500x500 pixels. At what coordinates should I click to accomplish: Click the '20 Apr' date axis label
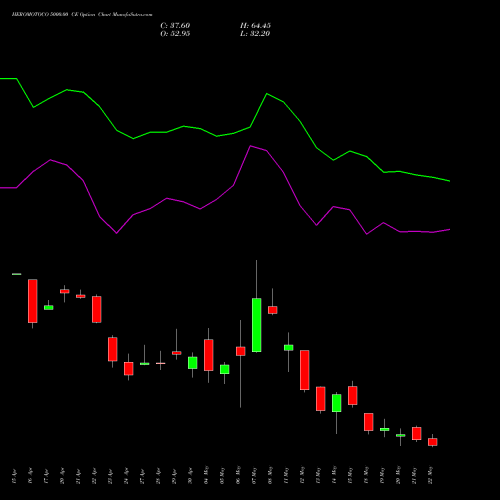pos(62,476)
